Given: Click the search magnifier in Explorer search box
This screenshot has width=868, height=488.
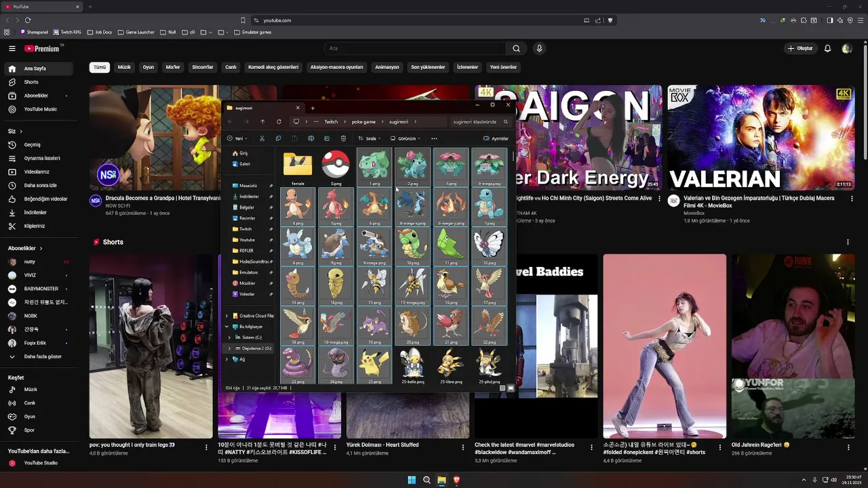Looking at the screenshot, I should pos(505,122).
